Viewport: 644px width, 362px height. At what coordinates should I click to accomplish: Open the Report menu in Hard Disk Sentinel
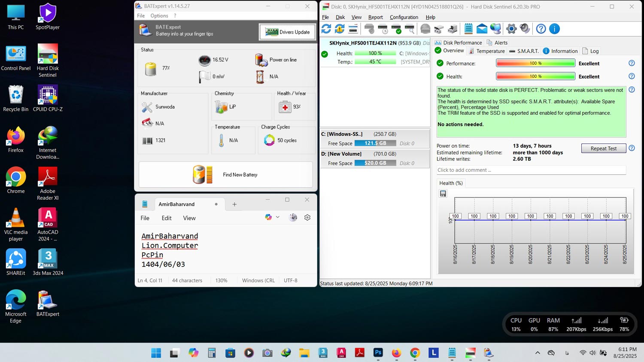pos(375,17)
